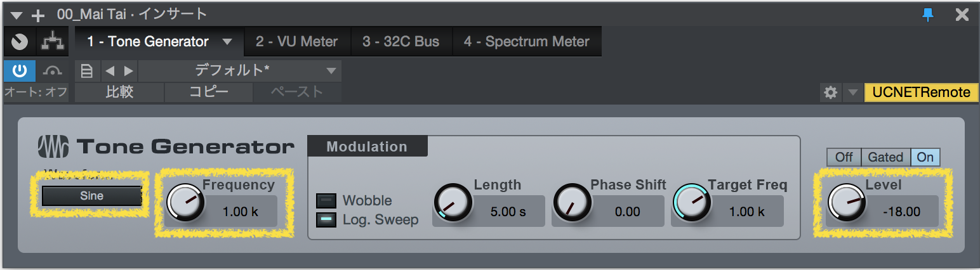Expand the Tone Generator tab dropdown arrow
The width and height of the screenshot is (980, 270).
tap(227, 42)
